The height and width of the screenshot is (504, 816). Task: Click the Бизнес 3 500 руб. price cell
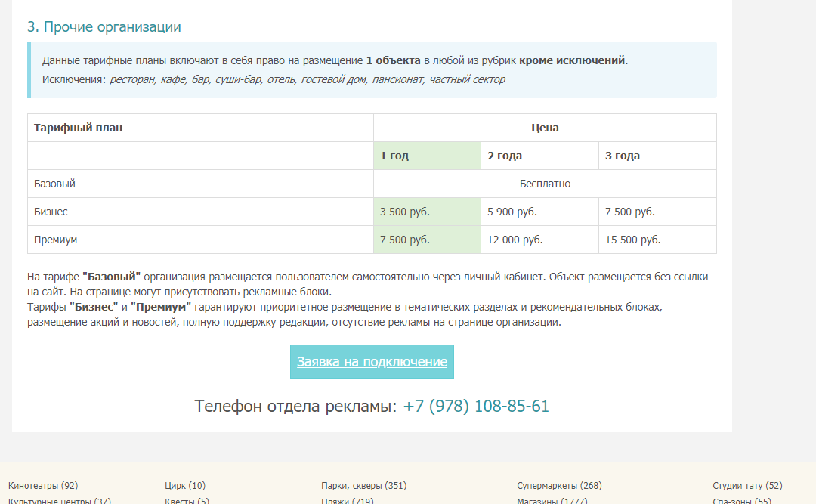tap(427, 212)
